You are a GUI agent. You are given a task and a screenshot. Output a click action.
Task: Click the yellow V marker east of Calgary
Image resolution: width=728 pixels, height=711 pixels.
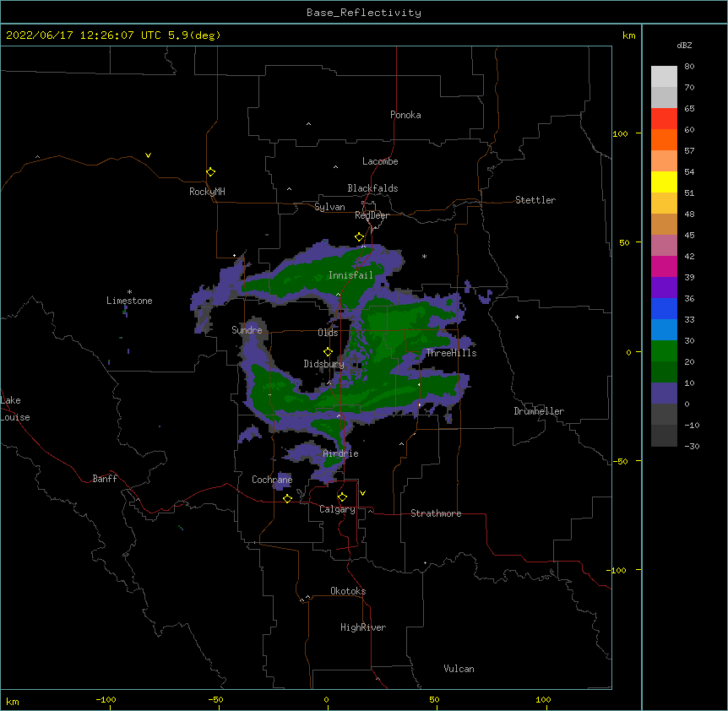click(362, 493)
